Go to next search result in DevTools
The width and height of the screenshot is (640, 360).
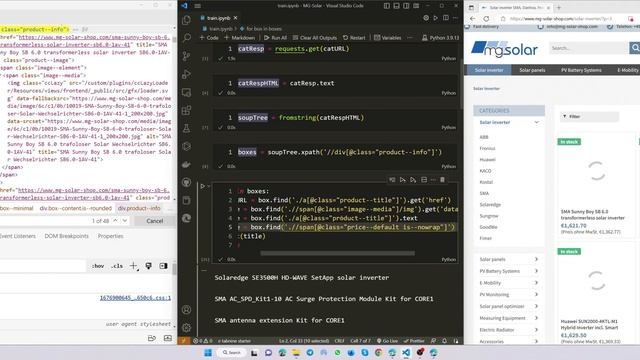tap(125, 221)
